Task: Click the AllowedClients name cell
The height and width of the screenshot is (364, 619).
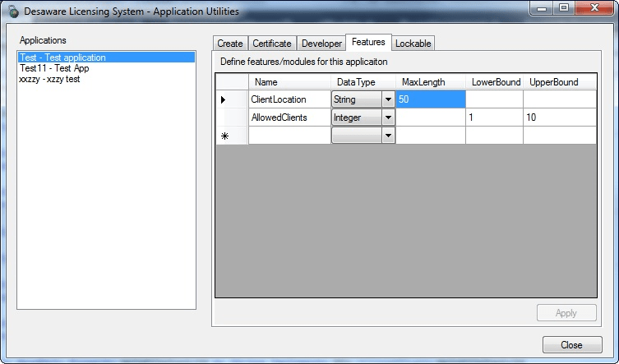Action: coord(289,117)
